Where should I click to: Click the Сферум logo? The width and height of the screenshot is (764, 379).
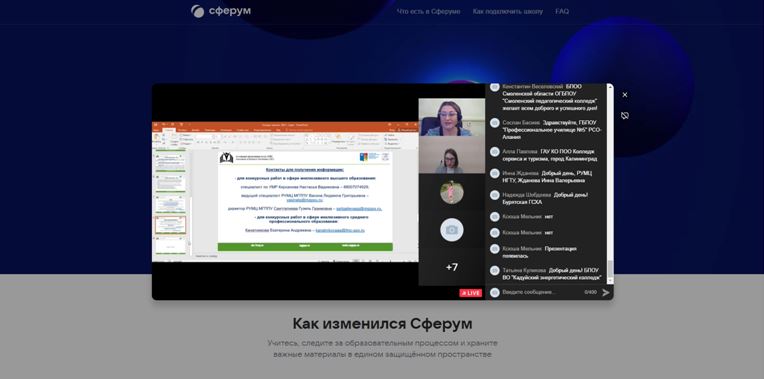[x=221, y=11]
